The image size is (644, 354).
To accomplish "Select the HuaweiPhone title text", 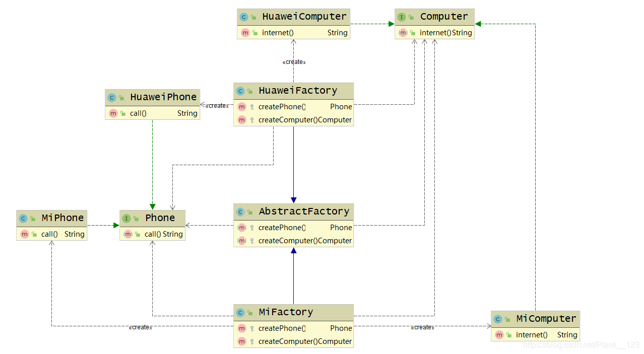I will [x=163, y=97].
